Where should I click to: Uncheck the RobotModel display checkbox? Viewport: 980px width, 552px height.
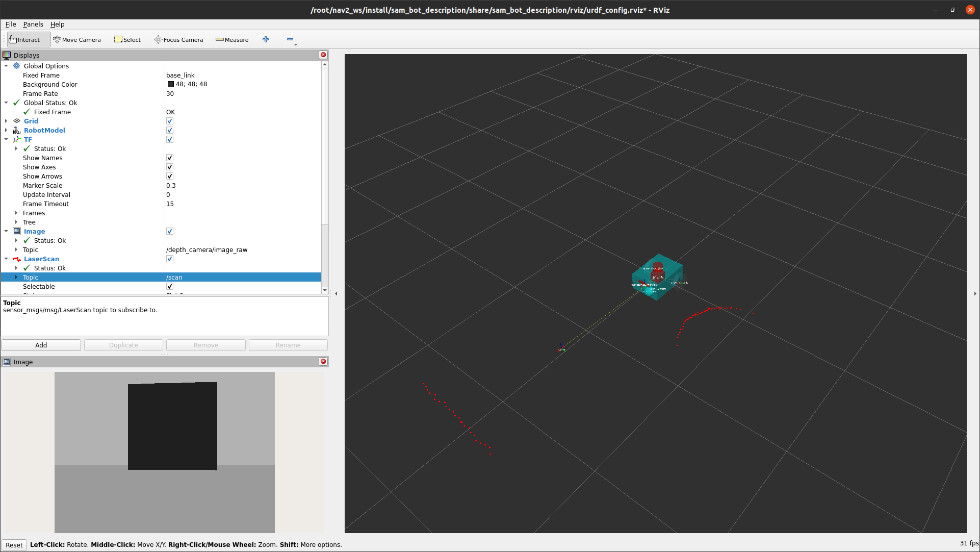point(170,130)
